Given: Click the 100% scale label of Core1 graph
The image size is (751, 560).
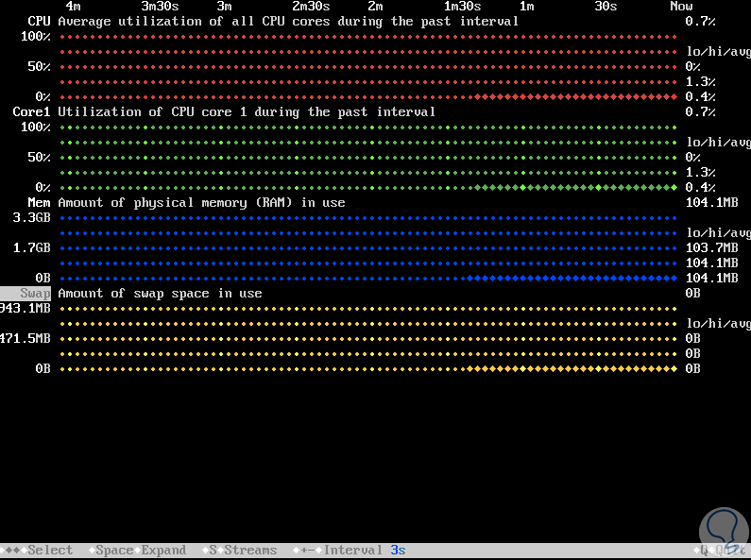Looking at the screenshot, I should point(36,127).
